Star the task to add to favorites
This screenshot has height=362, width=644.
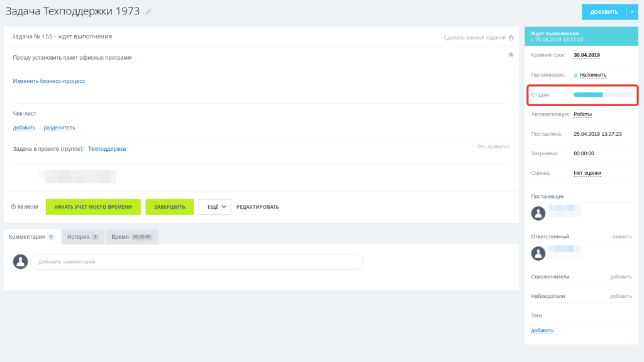coord(511,54)
